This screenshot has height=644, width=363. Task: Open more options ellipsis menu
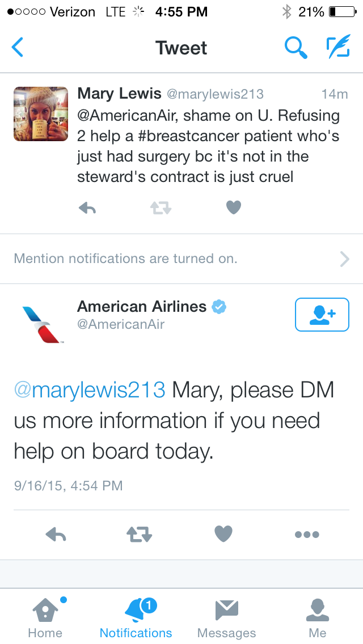(307, 534)
